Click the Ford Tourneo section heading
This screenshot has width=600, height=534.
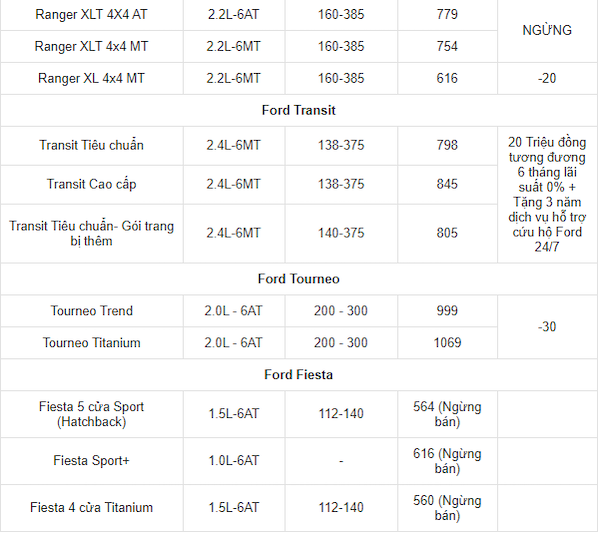click(x=299, y=279)
